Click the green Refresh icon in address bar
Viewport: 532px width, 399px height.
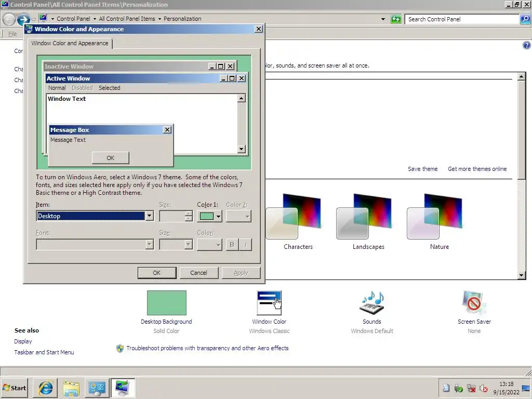click(x=396, y=19)
